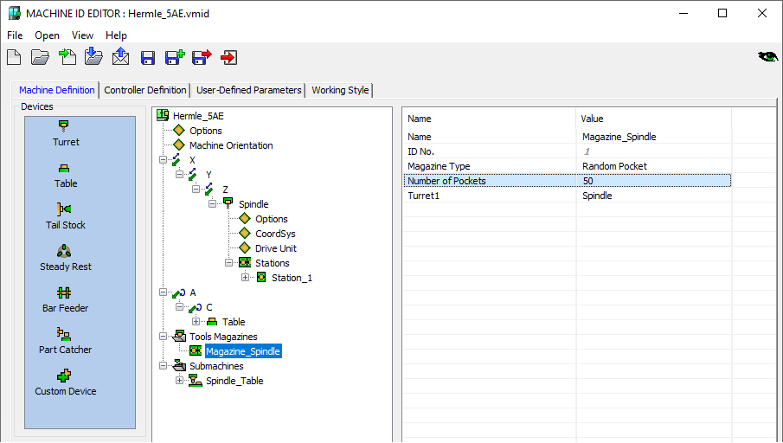783x443 pixels.
Task: Click the X axis icon in the tree
Action: coord(177,160)
